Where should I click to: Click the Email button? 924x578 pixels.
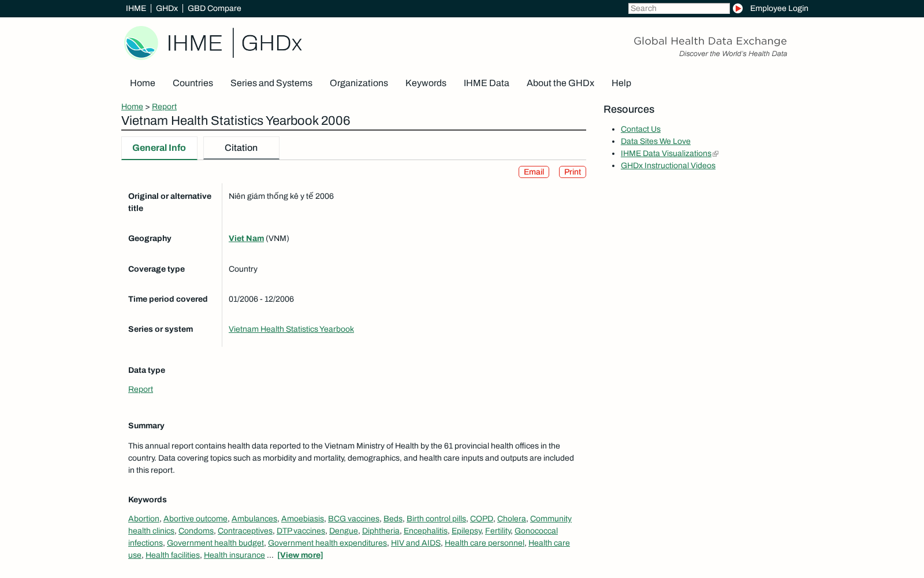click(534, 172)
